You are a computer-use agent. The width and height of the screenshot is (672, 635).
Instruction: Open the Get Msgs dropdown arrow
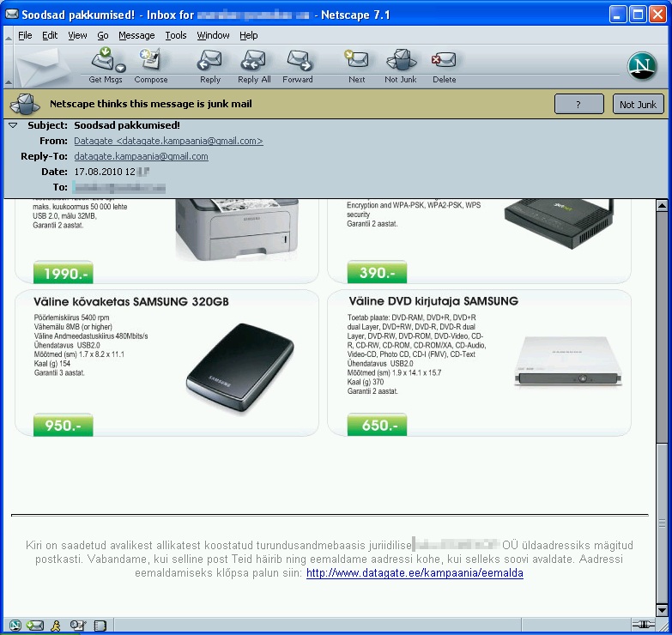click(121, 68)
